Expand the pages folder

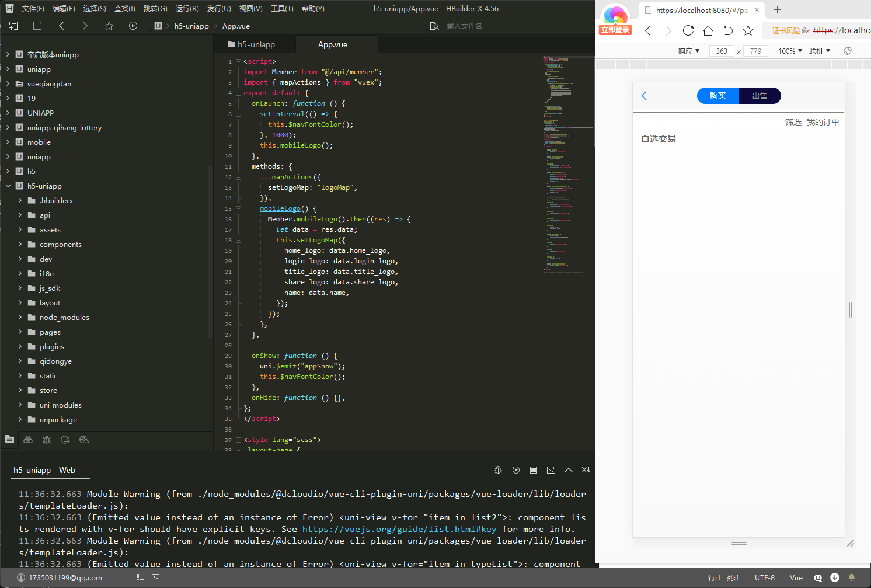point(20,332)
